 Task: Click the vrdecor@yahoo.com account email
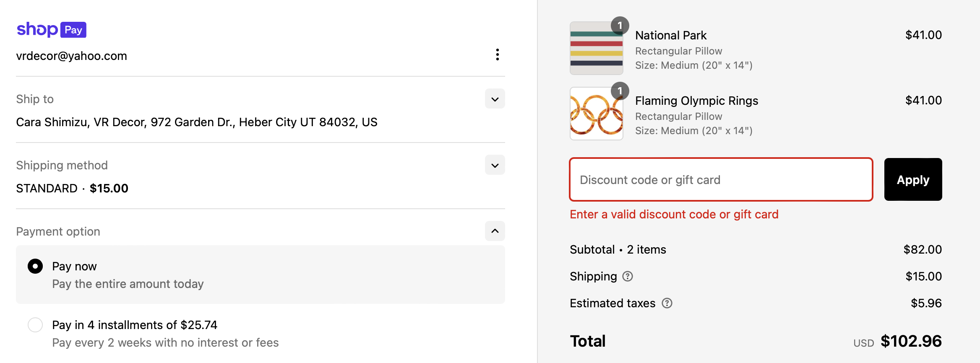[71, 56]
